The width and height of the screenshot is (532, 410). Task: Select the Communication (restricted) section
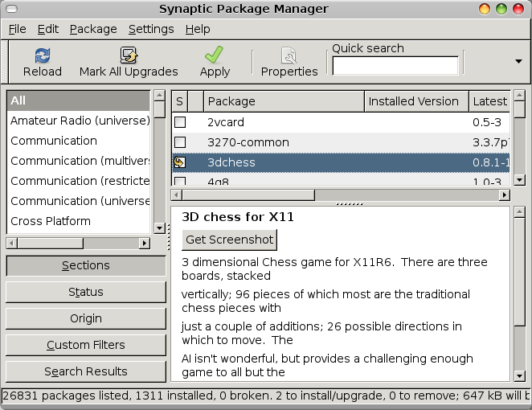79,181
